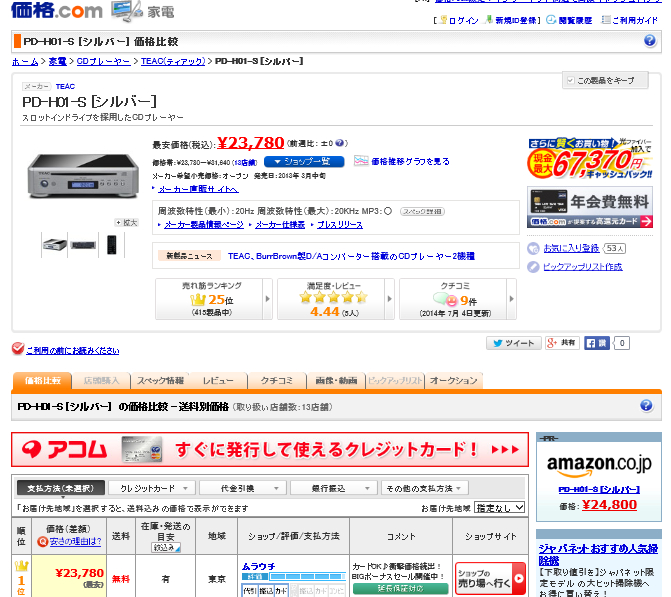Click the Google+ 共有 button
The image size is (671, 597).
point(562,343)
